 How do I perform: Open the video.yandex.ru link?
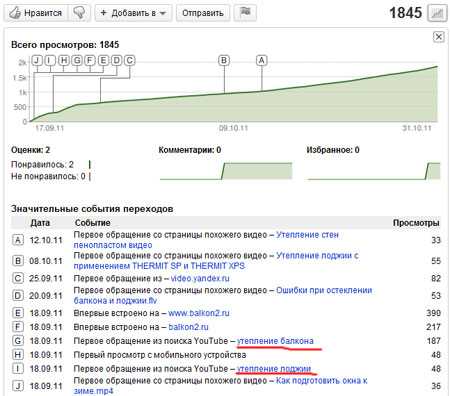(x=200, y=278)
